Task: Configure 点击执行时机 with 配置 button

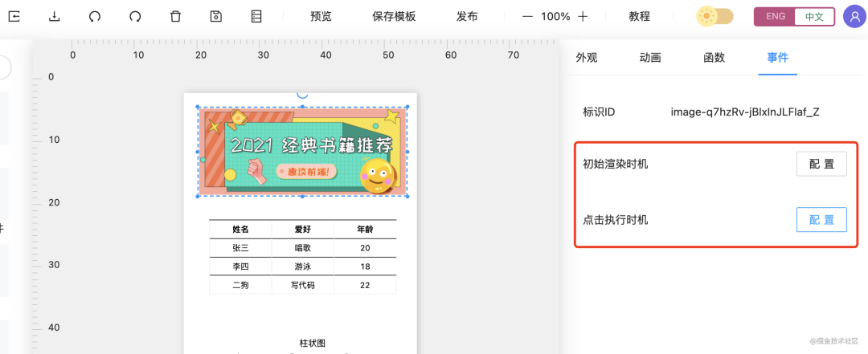Action: (x=821, y=220)
